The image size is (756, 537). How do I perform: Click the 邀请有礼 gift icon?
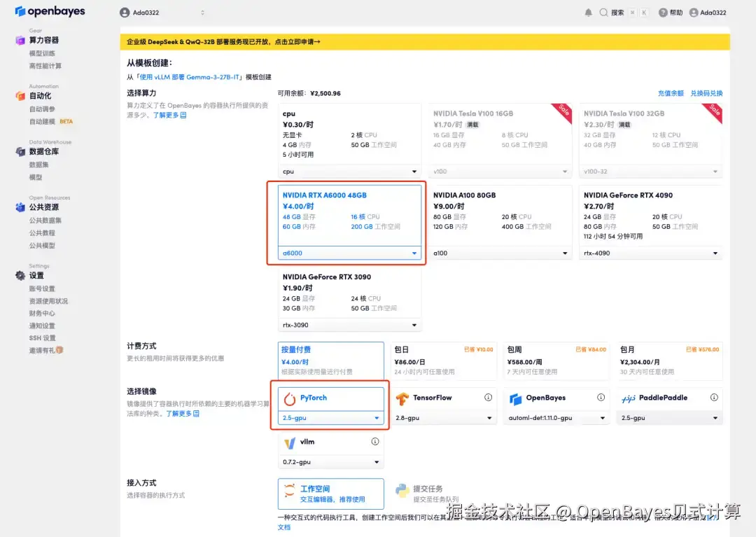[x=59, y=350]
